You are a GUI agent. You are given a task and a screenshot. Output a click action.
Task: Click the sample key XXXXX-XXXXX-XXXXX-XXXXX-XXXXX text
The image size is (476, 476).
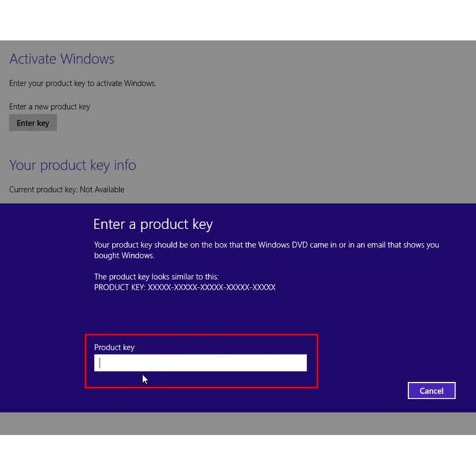point(211,287)
